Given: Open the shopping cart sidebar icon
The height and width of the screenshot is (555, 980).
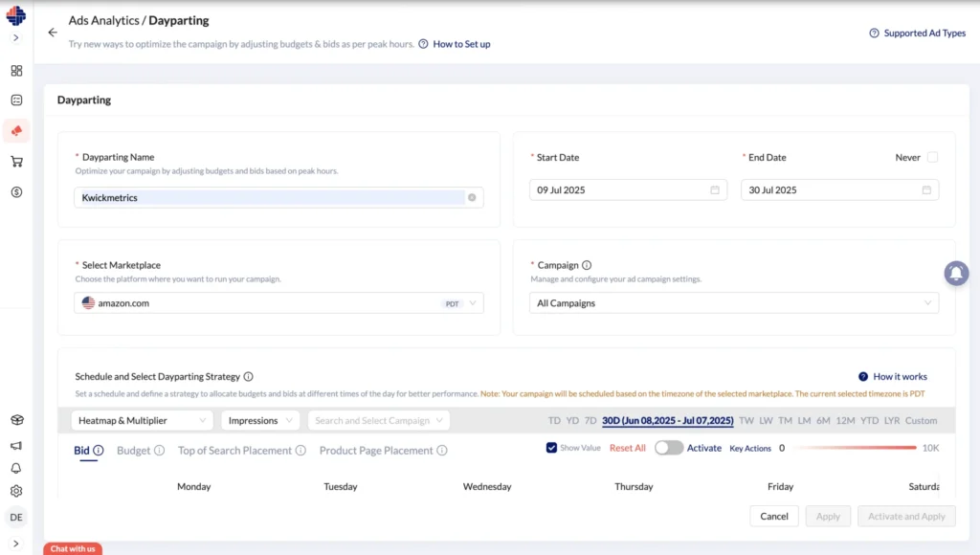Looking at the screenshot, I should pyautogui.click(x=17, y=162).
